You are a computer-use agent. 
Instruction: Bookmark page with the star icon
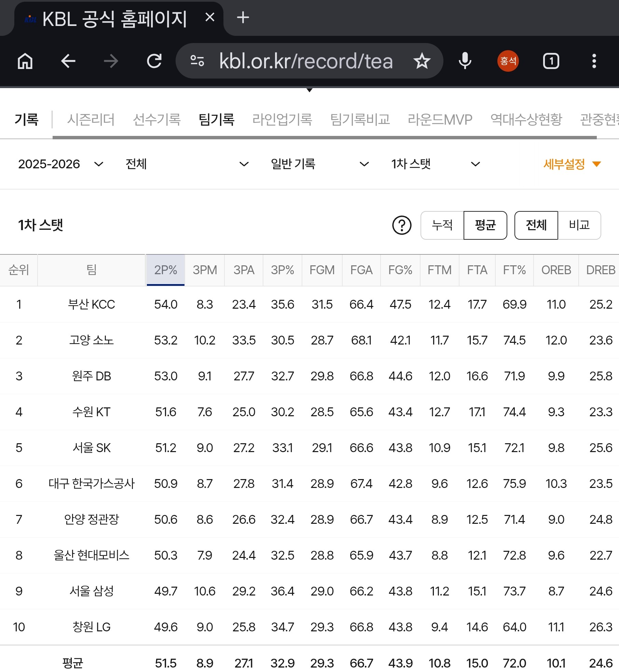click(x=422, y=61)
